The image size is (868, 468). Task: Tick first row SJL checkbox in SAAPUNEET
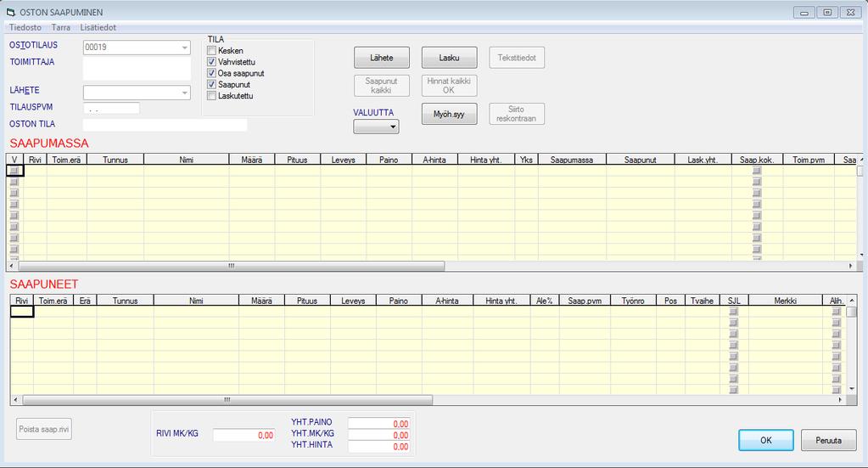tap(733, 311)
